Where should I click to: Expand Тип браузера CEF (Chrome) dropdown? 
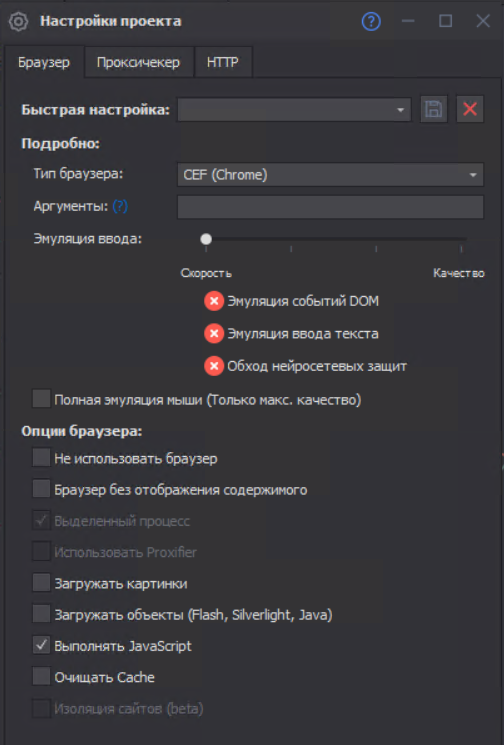(330, 174)
